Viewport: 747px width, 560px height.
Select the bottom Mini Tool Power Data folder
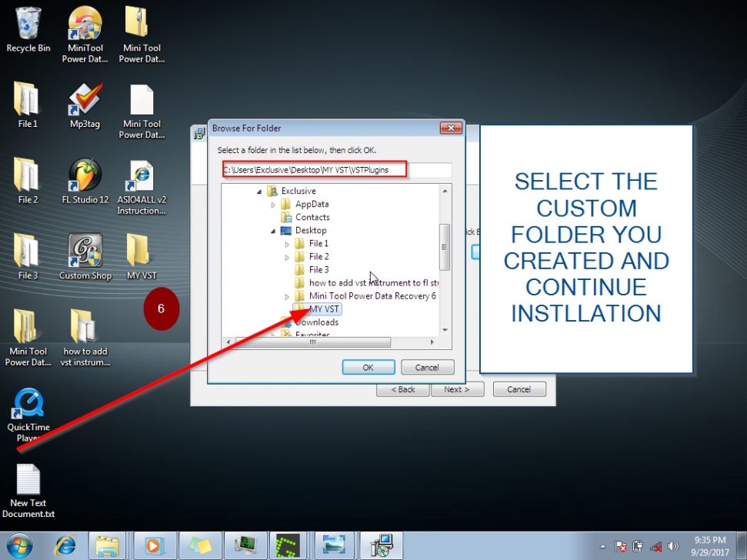coord(28,337)
